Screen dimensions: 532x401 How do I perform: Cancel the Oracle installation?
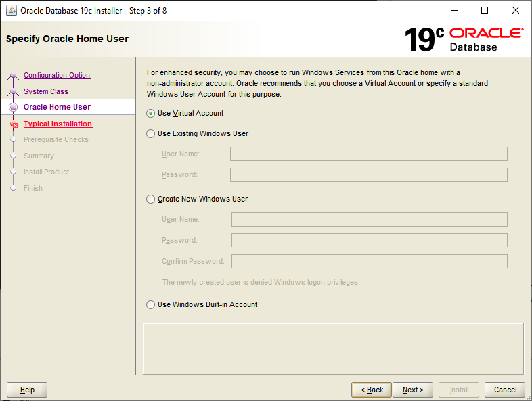tap(505, 390)
